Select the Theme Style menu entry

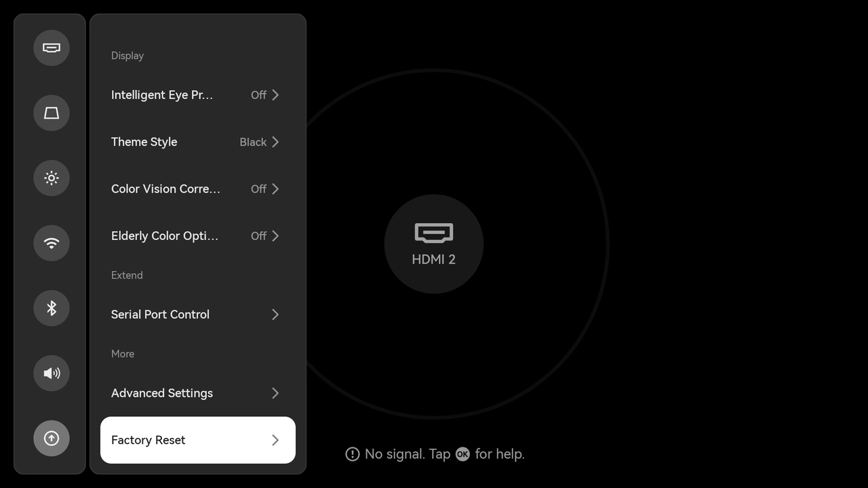(144, 142)
